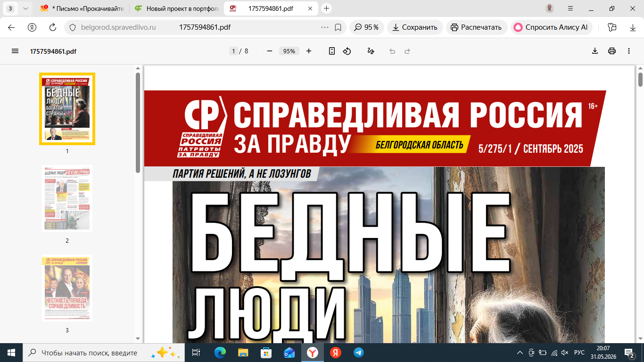Screen dimensions: 644x362
Task: Launch Microsoft Edge from taskbar
Action: [220, 353]
